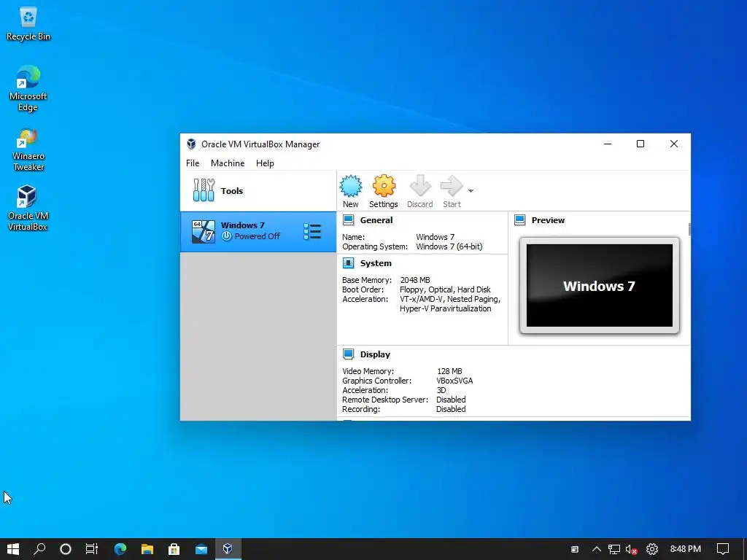747x560 pixels.
Task: Open the Recycle Bin desktop icon
Action: tap(28, 24)
